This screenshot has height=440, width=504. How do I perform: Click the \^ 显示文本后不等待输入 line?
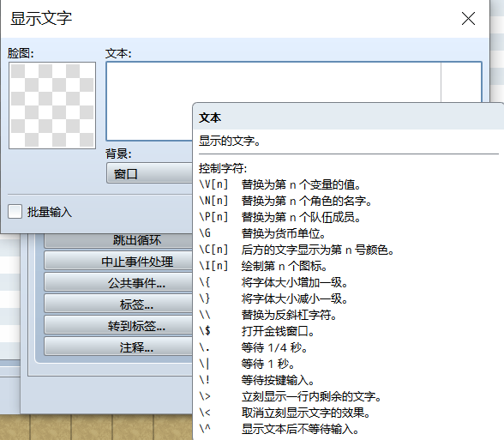coord(279,429)
